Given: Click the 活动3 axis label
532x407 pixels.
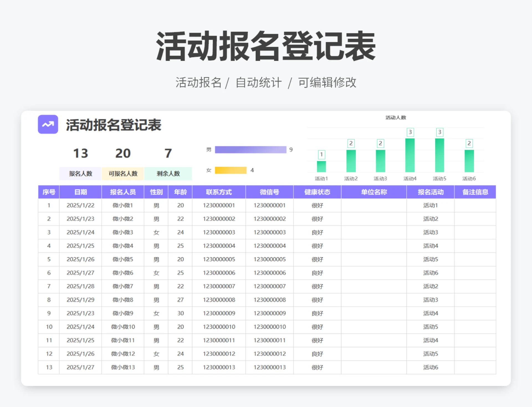Looking at the screenshot, I should (380, 179).
